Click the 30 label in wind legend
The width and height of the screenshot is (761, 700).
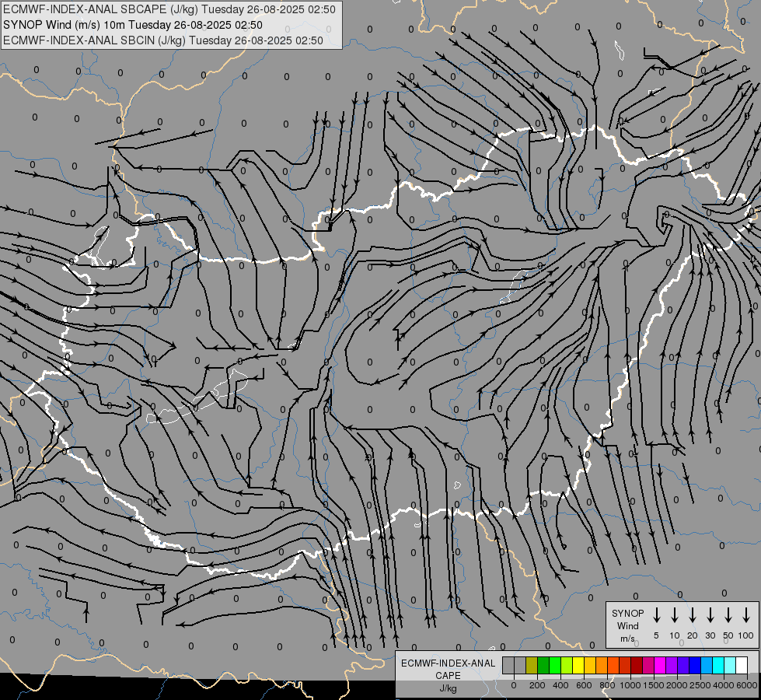(x=710, y=635)
